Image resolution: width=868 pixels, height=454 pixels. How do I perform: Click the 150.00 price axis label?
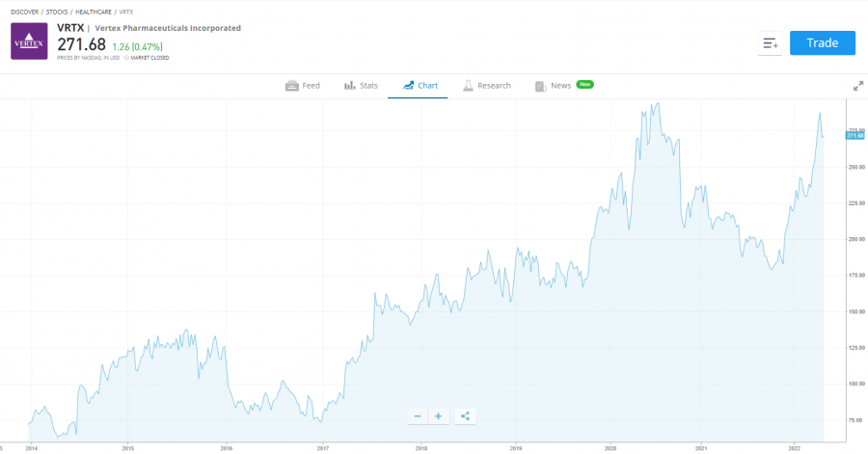[x=856, y=312]
